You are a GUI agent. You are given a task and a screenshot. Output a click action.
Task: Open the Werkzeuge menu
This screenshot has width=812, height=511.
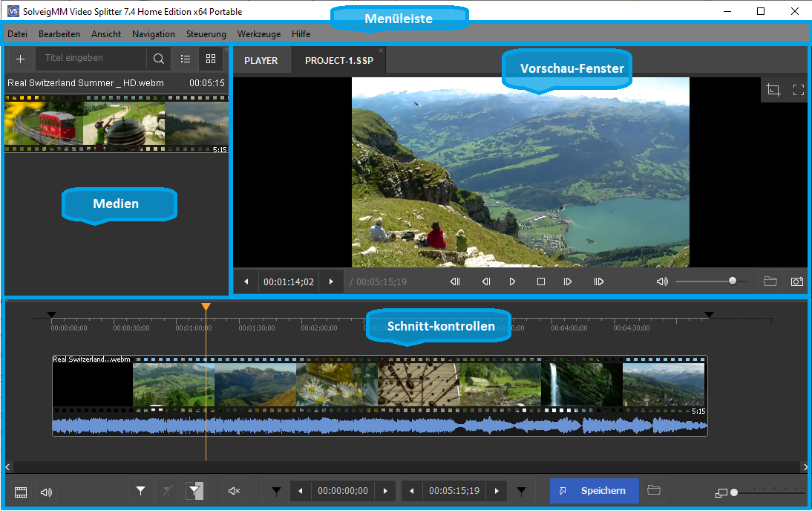[x=259, y=34]
